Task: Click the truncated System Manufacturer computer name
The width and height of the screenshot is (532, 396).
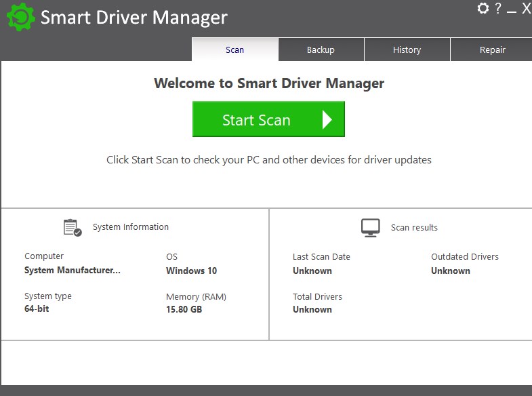Action: [73, 270]
